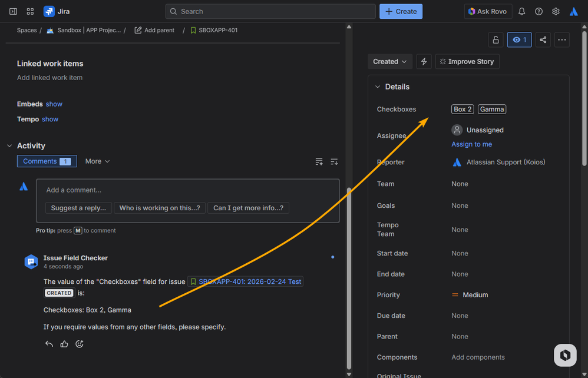588x378 pixels.
Task: Select the Comments tab
Action: pos(47,161)
